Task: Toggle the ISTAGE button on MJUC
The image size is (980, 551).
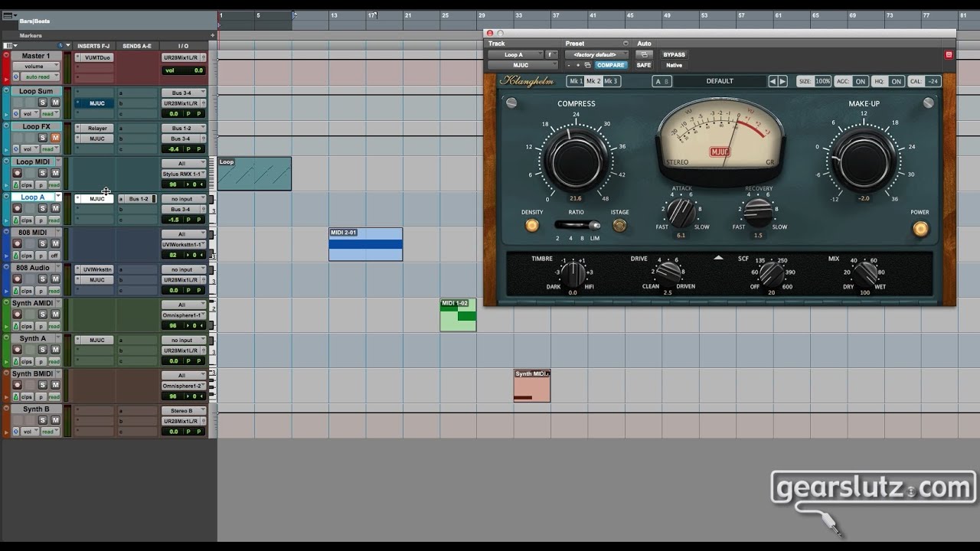Action: pyautogui.click(x=619, y=225)
